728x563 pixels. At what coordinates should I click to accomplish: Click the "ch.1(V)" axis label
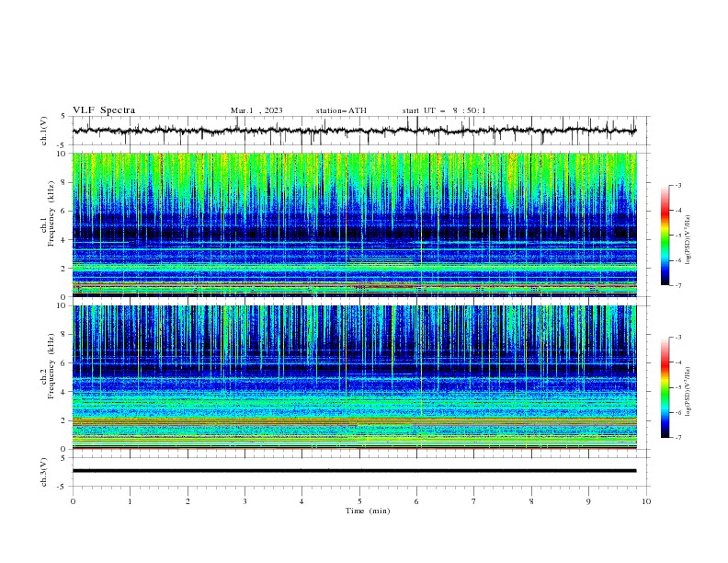coord(44,131)
